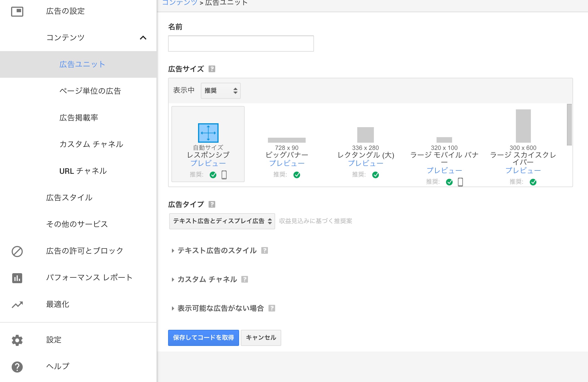Image resolution: width=588 pixels, height=382 pixels.
Task: Click green recommended checkmark under ラージ モバイル バナー
Action: [x=449, y=182]
